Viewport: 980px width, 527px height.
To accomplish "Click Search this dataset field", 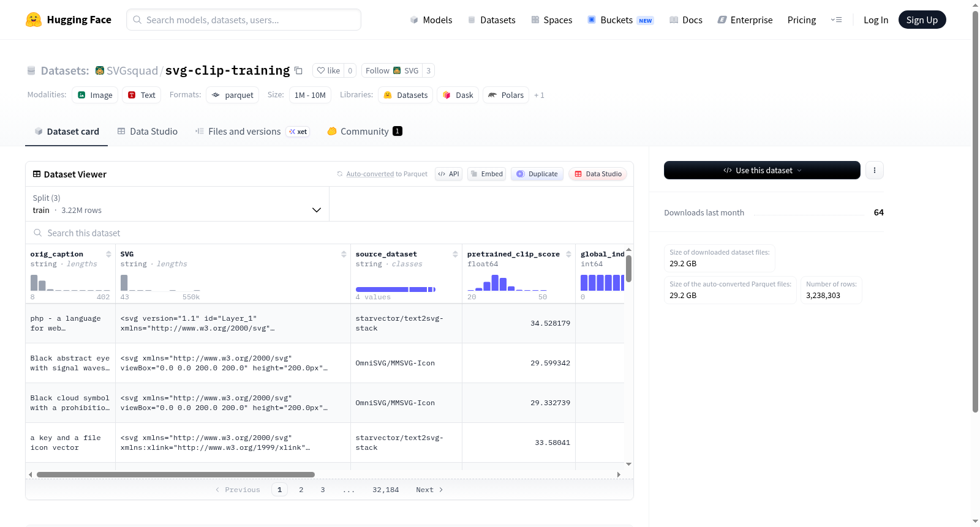I will [330, 233].
